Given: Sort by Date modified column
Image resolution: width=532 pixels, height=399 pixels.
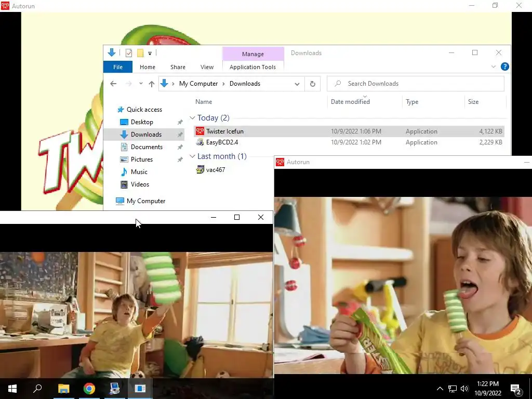Looking at the screenshot, I should coord(350,102).
